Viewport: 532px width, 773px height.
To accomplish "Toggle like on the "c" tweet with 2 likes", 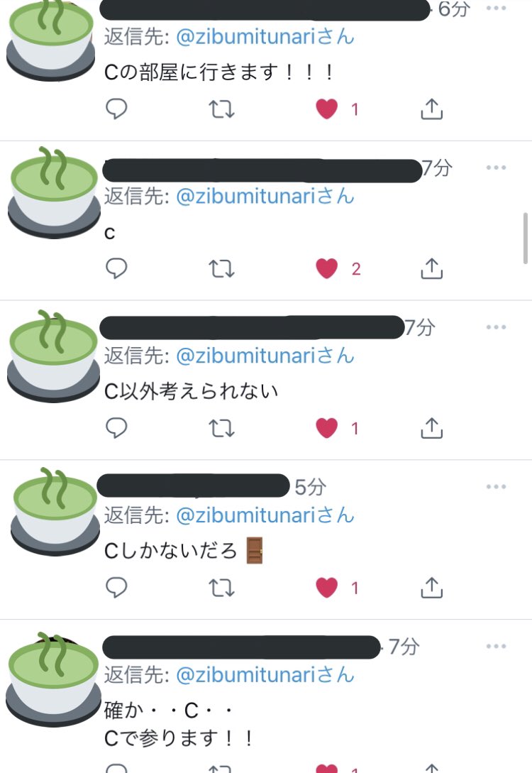I will click(326, 269).
